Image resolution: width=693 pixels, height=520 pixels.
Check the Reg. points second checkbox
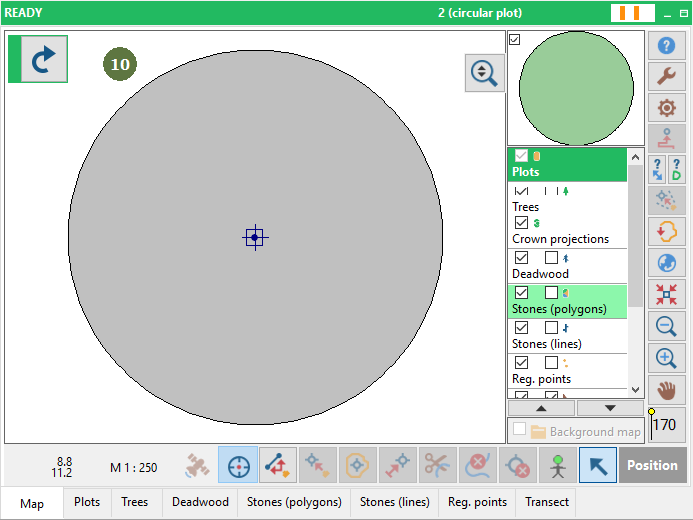pos(551,362)
